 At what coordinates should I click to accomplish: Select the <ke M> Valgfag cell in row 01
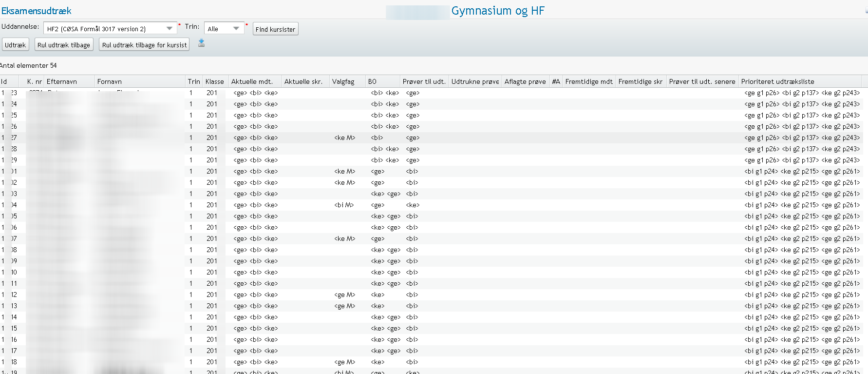coord(345,171)
